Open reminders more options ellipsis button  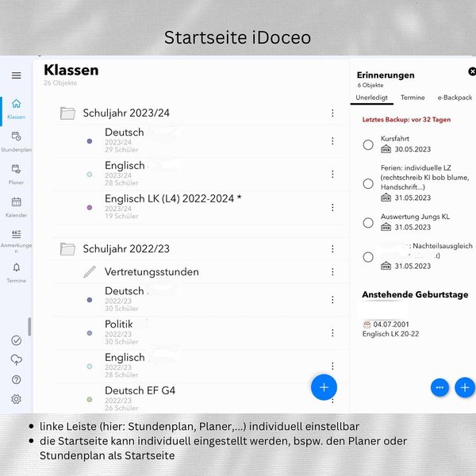pyautogui.click(x=440, y=388)
